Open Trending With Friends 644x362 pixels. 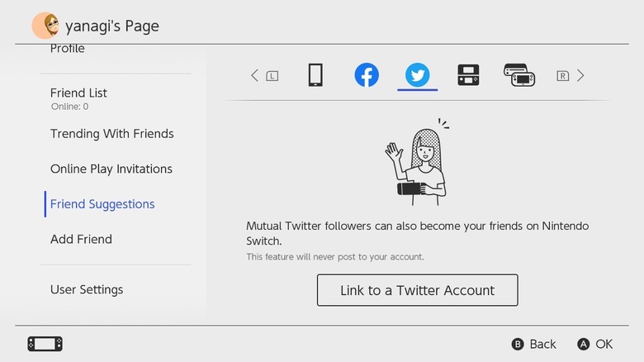[111, 134]
